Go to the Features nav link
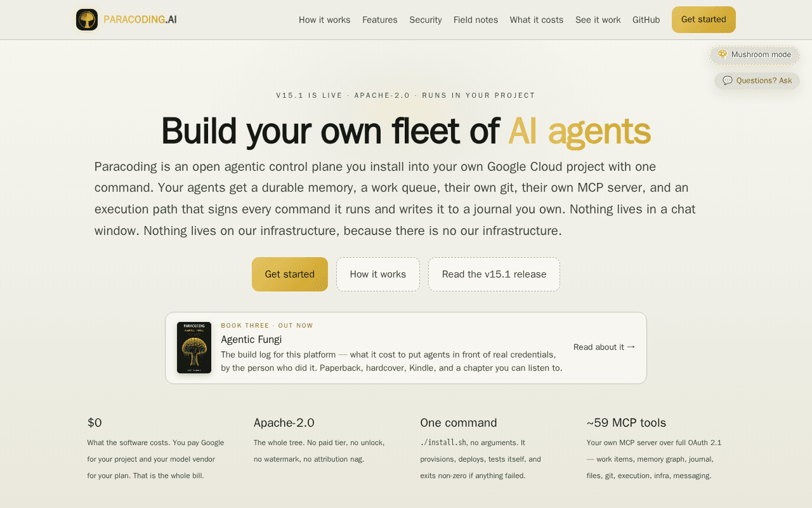 [380, 20]
